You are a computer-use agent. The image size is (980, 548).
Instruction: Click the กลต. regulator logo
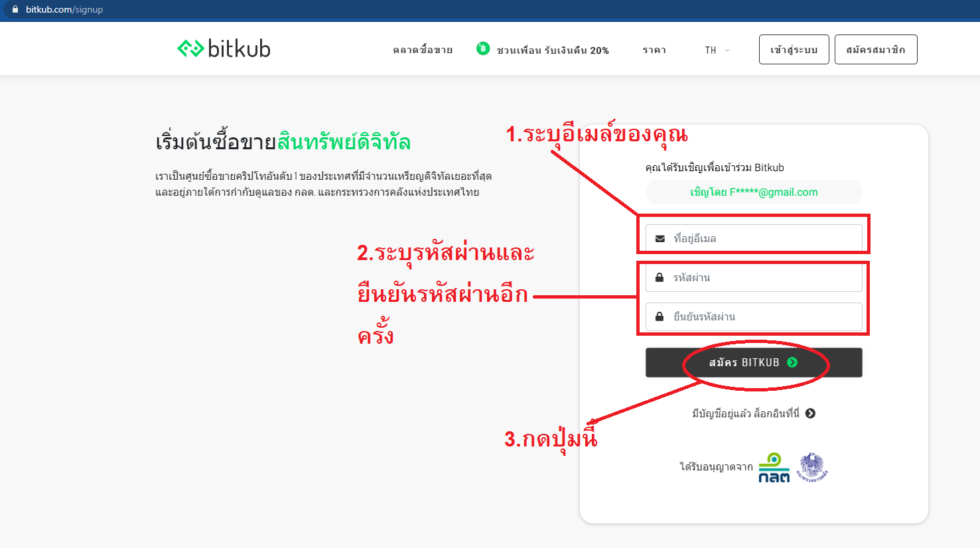774,468
